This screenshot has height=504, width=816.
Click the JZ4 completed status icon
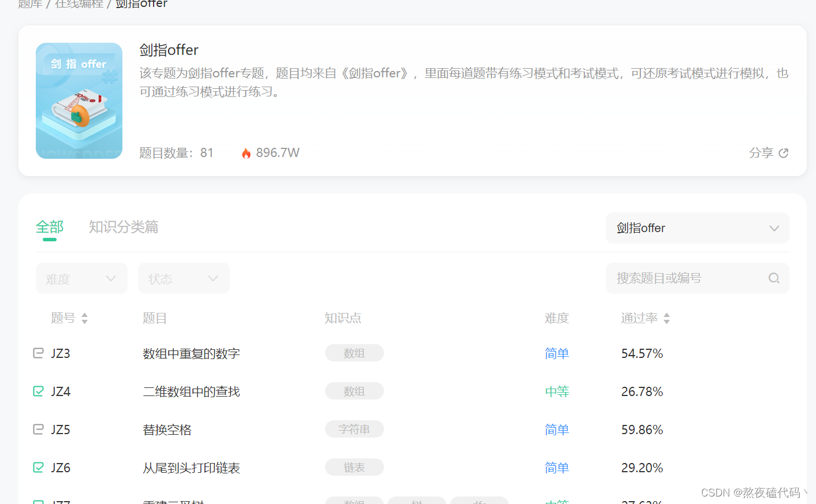(38, 391)
